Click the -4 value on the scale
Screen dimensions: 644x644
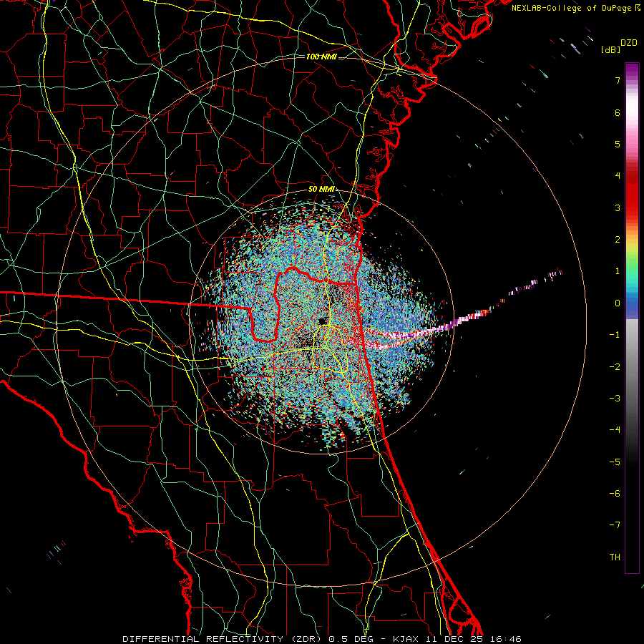pos(615,430)
